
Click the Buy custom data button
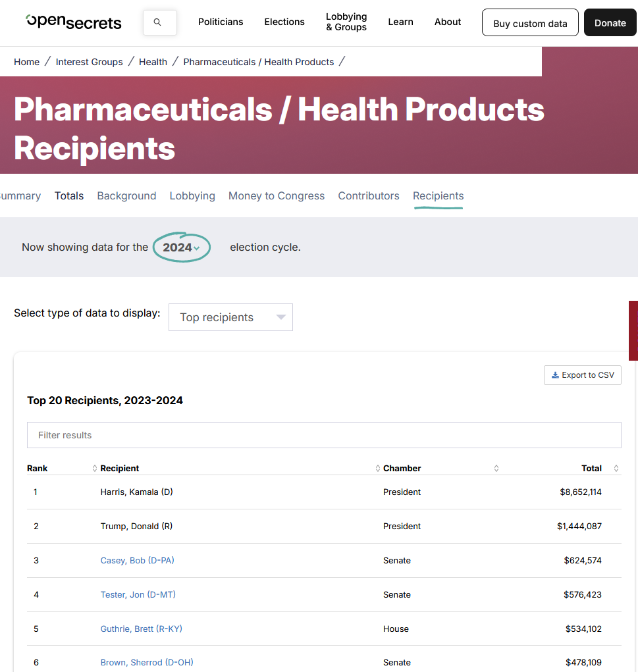tap(530, 23)
